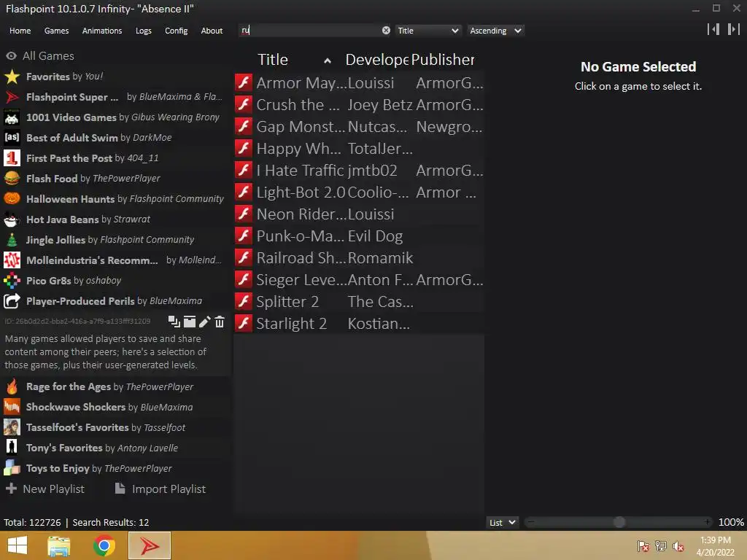Sort by Developer column header

pyautogui.click(x=376, y=60)
